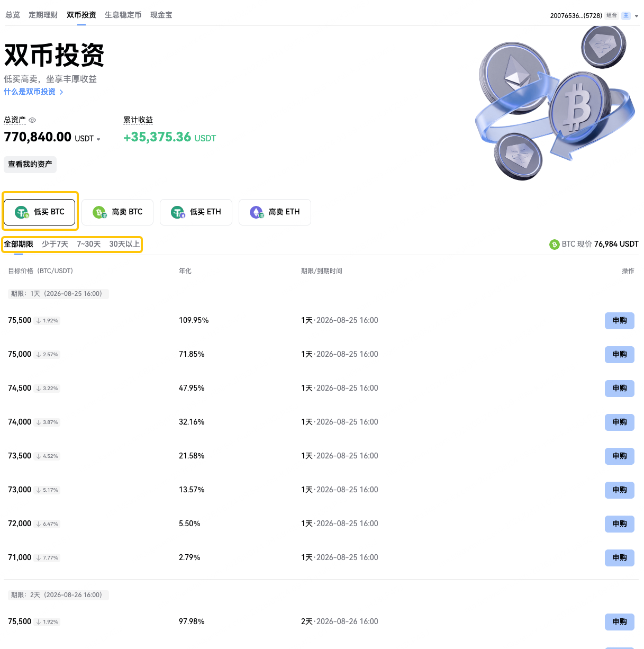This screenshot has height=649, width=644.
Task: Open account dropdown arrow near 主 badge
Action: [637, 16]
